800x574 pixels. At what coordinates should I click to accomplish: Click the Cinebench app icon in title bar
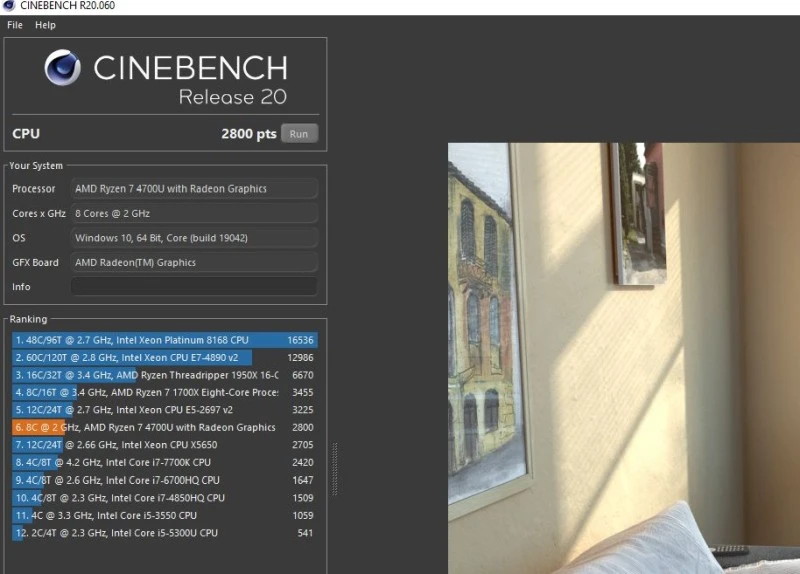pyautogui.click(x=9, y=7)
